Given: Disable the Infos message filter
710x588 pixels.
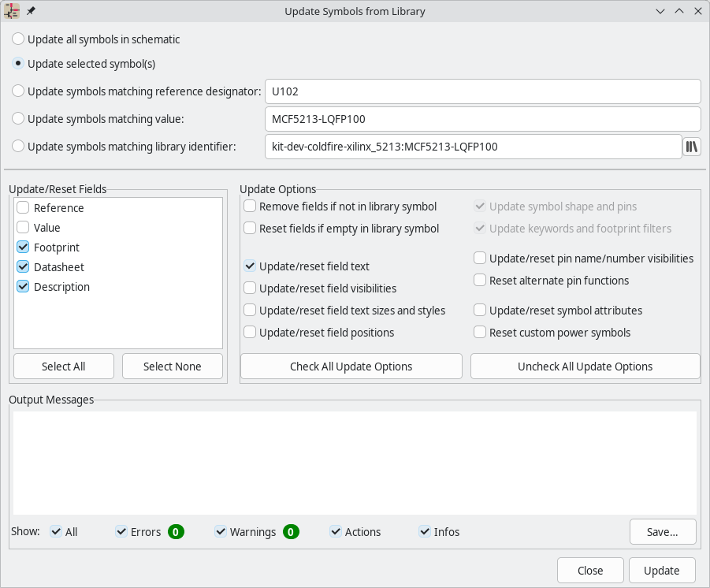Looking at the screenshot, I should pyautogui.click(x=426, y=532).
